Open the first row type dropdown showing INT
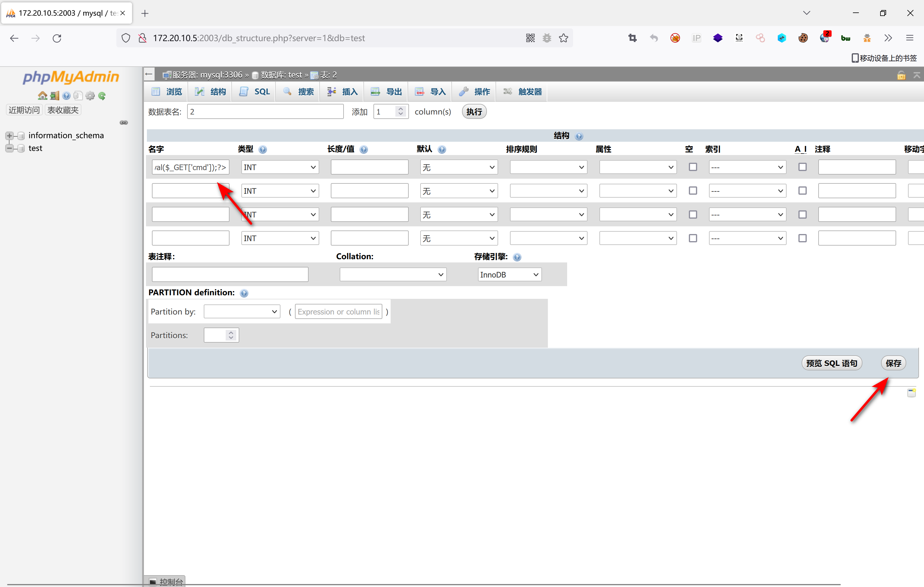Screen dimensions: 924x587 click(280, 167)
